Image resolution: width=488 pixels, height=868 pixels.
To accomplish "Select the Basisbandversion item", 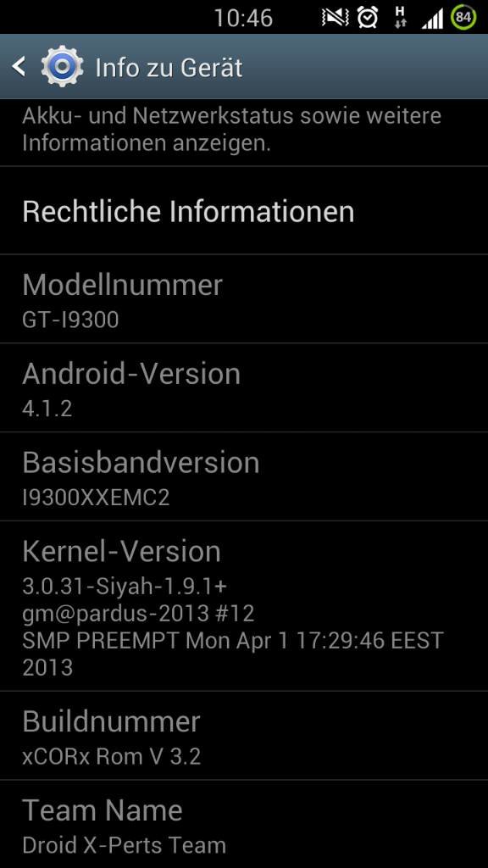I will point(244,476).
